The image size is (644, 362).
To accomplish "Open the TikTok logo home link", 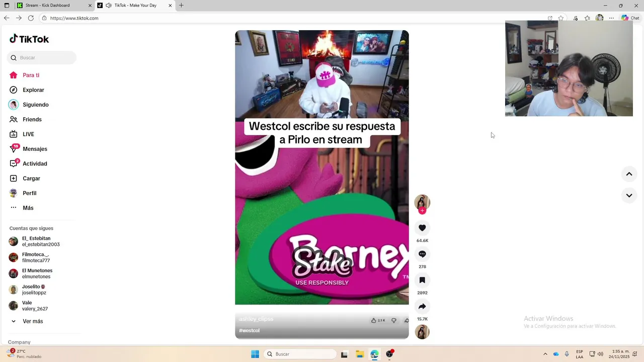I will point(29,39).
